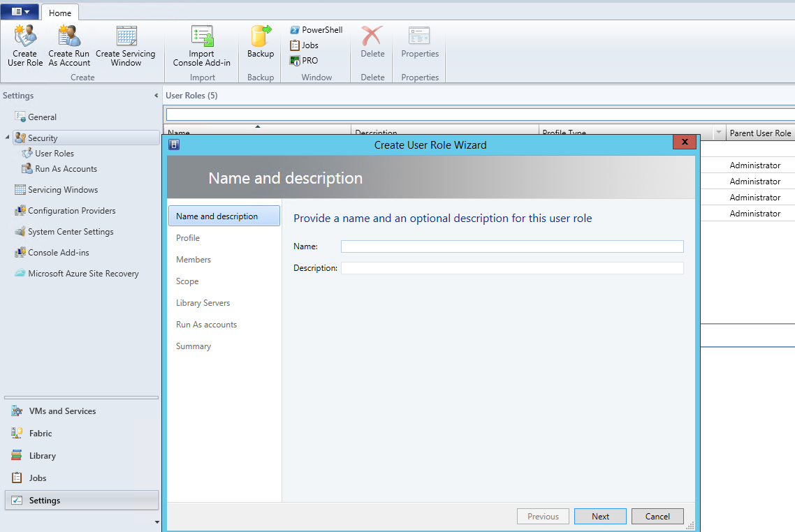Viewport: 795px width, 532px height.
Task: Select the Security node
Action: click(x=86, y=138)
